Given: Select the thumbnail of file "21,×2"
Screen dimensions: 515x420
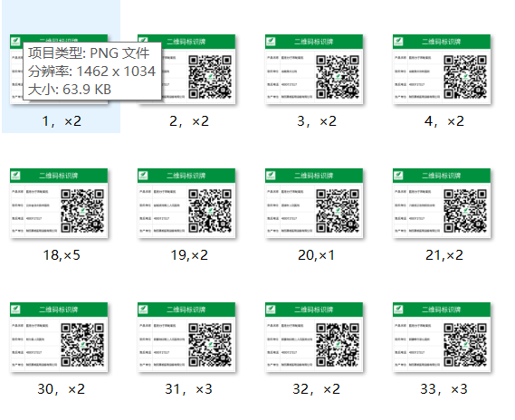Looking at the screenshot, I should [442, 204].
